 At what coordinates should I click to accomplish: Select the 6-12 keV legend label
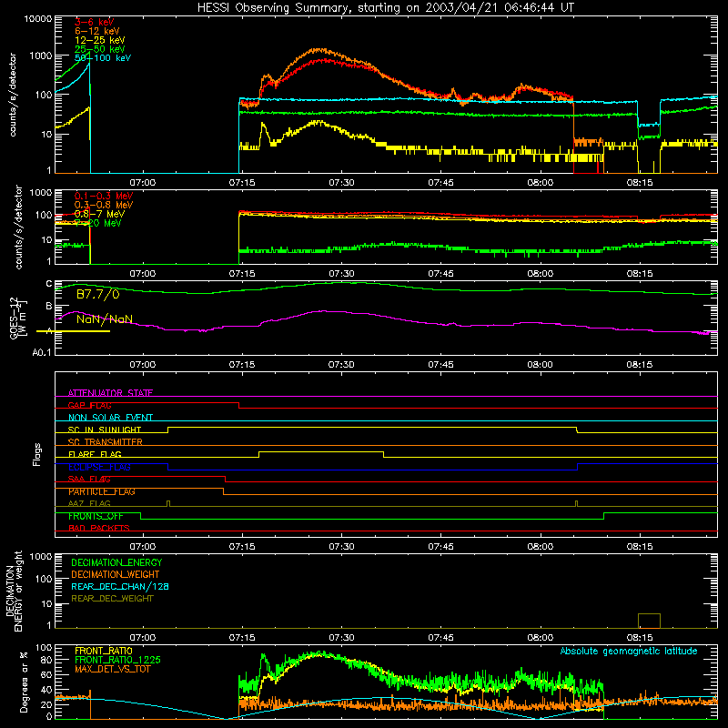97,31
